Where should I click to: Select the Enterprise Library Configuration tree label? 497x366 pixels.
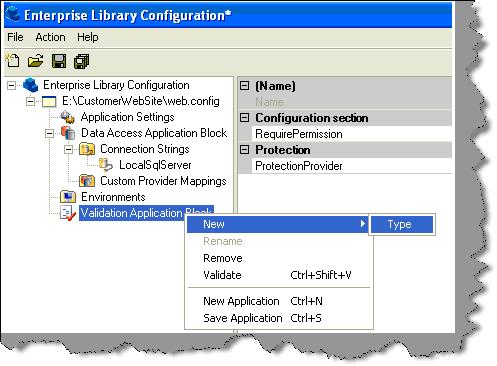116,85
